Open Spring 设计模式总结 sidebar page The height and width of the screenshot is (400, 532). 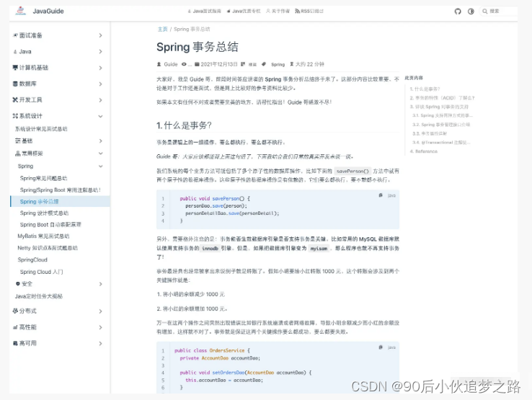(44, 213)
